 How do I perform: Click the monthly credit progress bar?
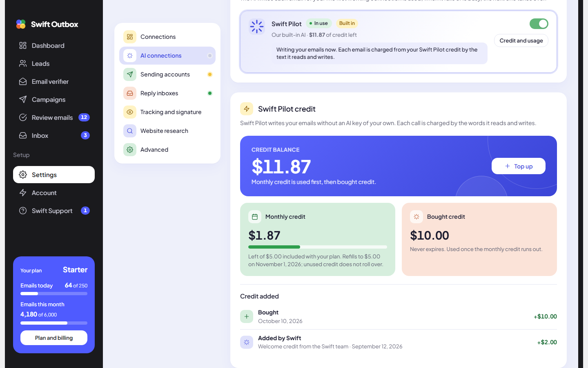click(x=318, y=247)
